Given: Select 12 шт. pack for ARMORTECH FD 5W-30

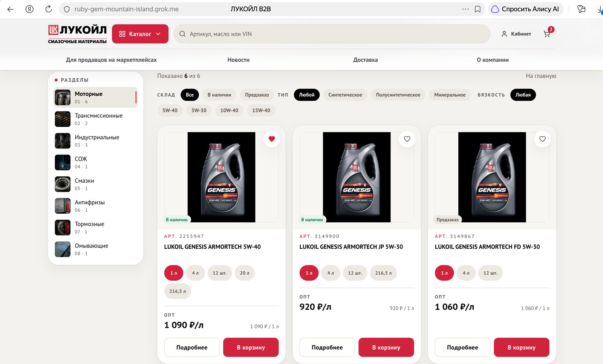Looking at the screenshot, I should point(490,273).
